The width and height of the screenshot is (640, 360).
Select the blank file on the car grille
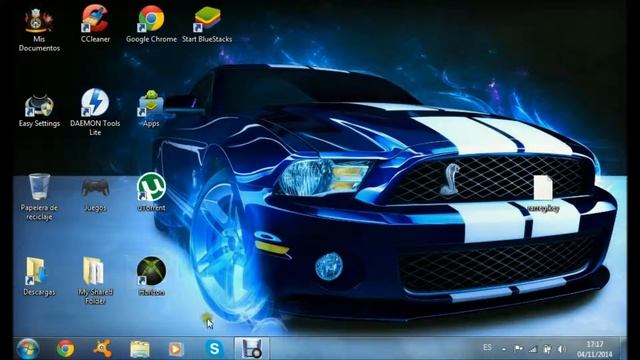(543, 193)
